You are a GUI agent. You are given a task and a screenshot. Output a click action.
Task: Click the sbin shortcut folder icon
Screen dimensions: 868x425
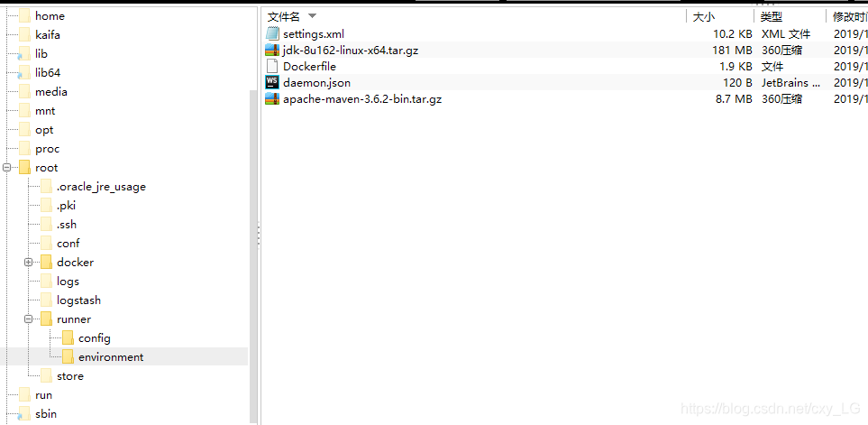[24, 414]
